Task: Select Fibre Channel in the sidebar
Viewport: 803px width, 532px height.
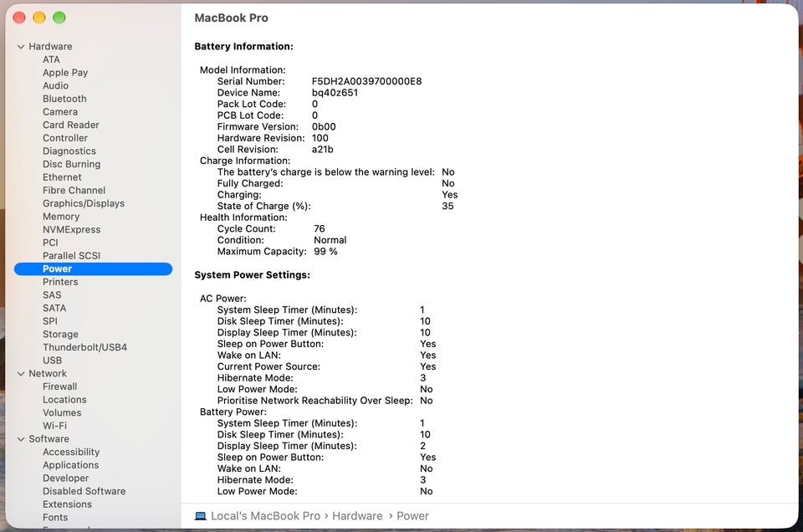Action: (x=74, y=191)
